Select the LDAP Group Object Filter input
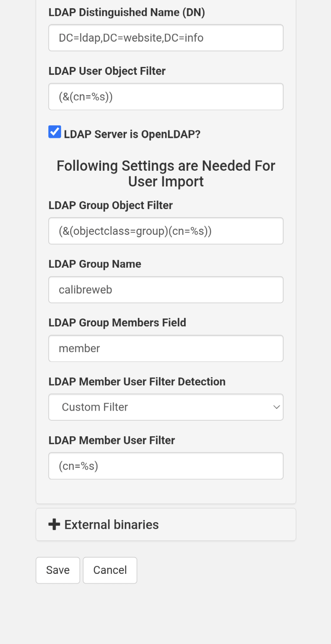331x644 pixels. tap(166, 231)
